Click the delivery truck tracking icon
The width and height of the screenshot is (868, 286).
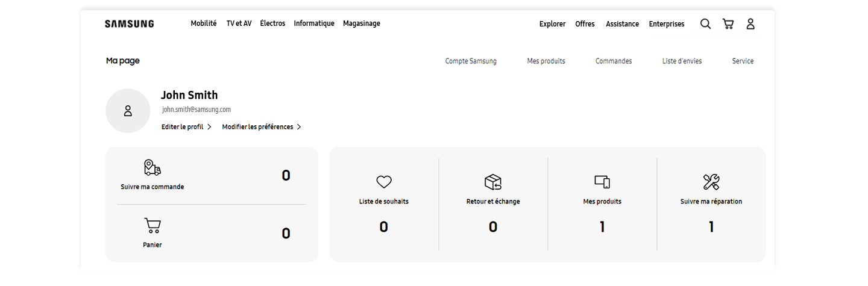coord(153,167)
